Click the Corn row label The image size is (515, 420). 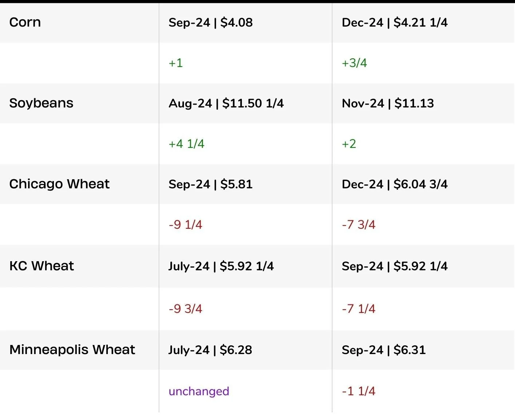coord(25,22)
